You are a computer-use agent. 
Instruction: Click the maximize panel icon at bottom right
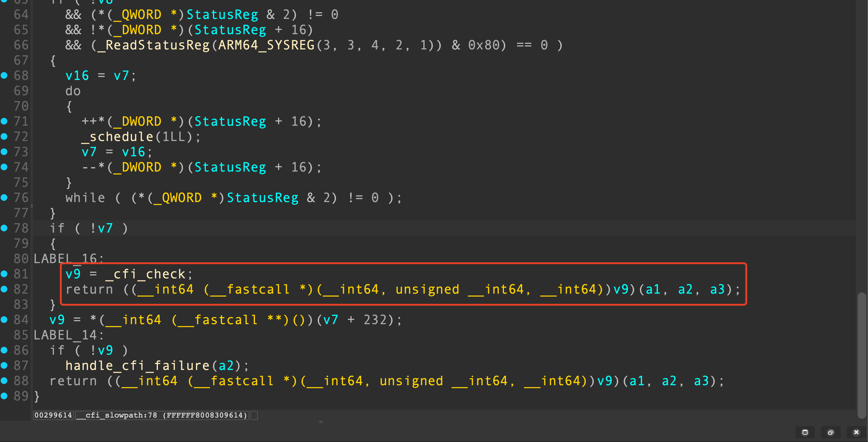point(805,432)
